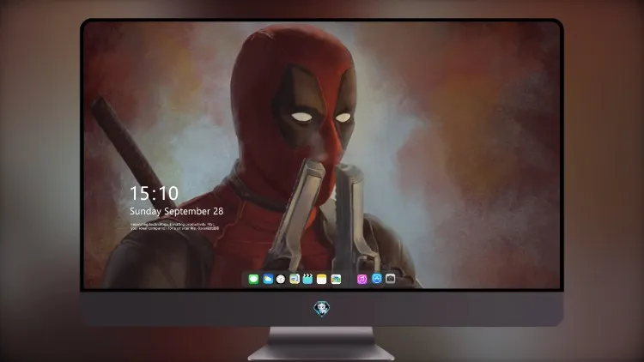644x362 pixels.
Task: Click the mascot logo on monitor chin
Action: (x=322, y=308)
